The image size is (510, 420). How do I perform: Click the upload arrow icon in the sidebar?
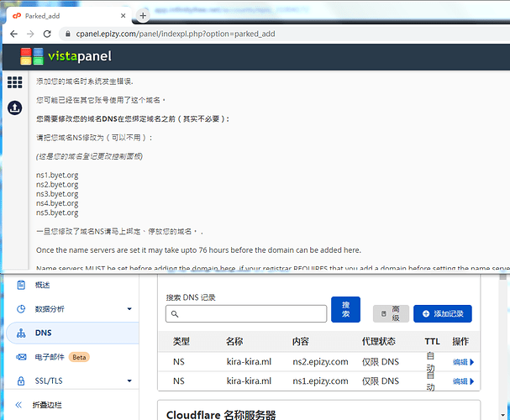14,108
